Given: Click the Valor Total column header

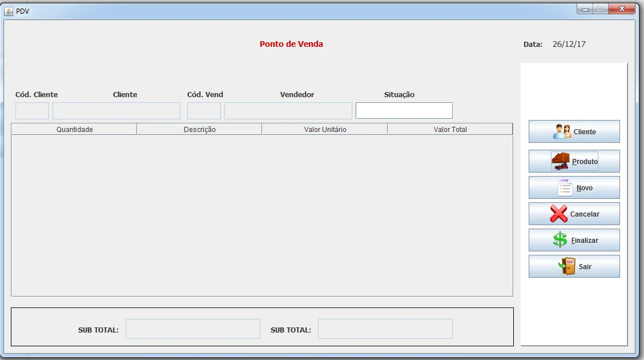Looking at the screenshot, I should pyautogui.click(x=450, y=130).
